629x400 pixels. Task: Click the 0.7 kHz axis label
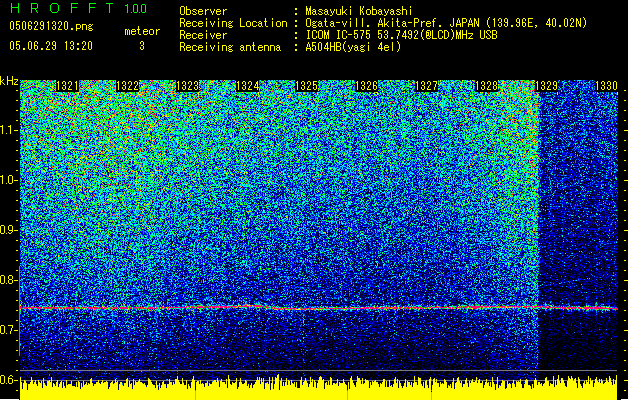coord(8,330)
